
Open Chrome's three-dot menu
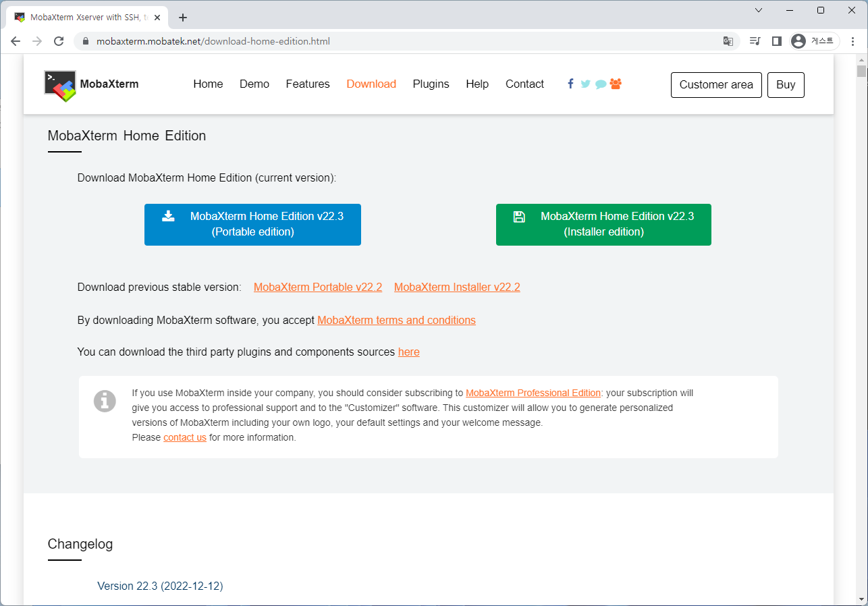[852, 41]
